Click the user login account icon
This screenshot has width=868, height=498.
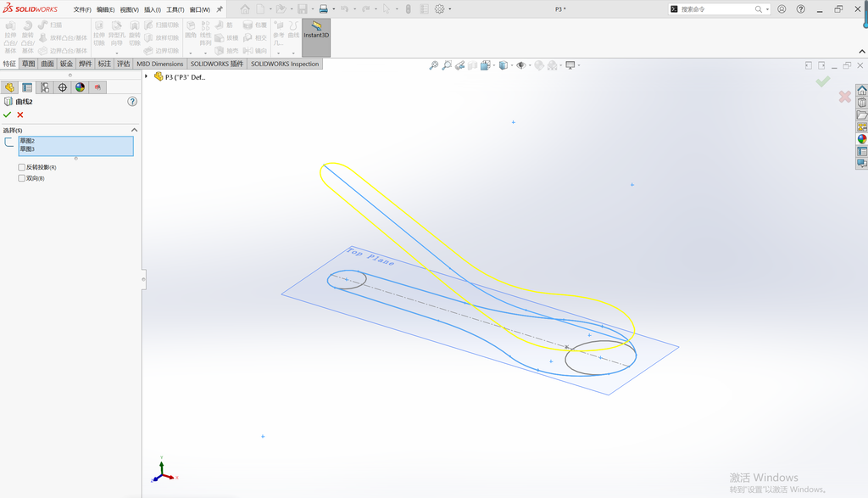click(782, 8)
